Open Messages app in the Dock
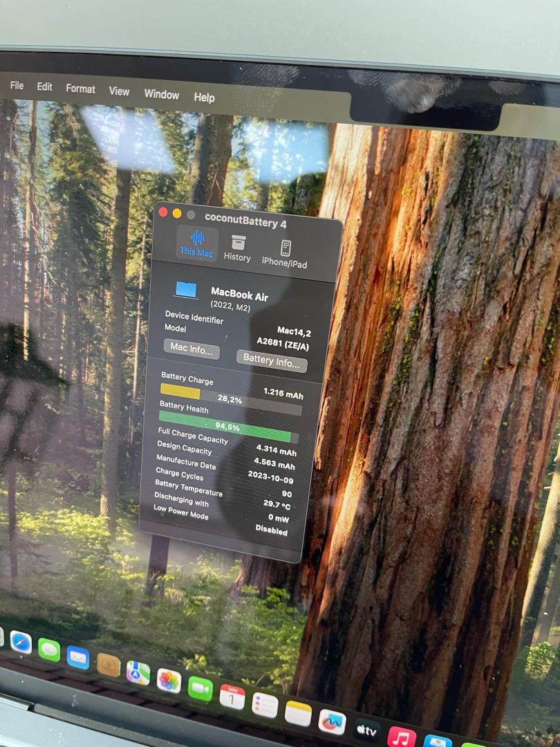Image resolution: width=560 pixels, height=747 pixels. point(49,649)
